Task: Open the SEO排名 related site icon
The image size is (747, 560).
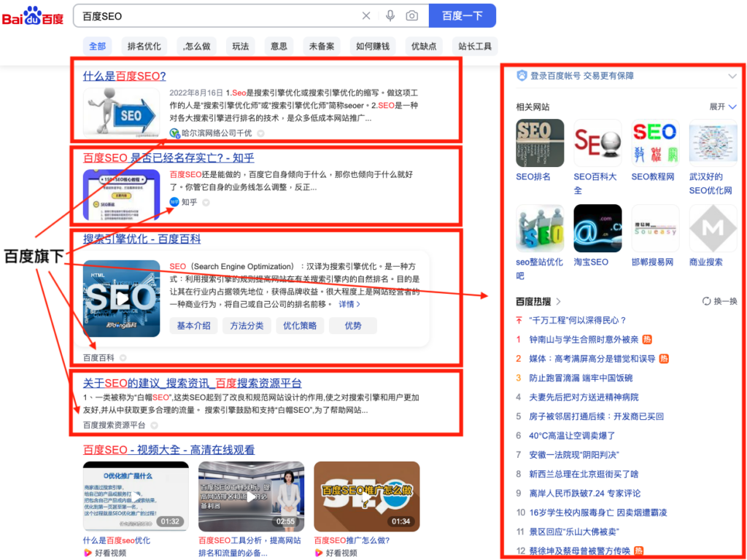Action: 540,143
